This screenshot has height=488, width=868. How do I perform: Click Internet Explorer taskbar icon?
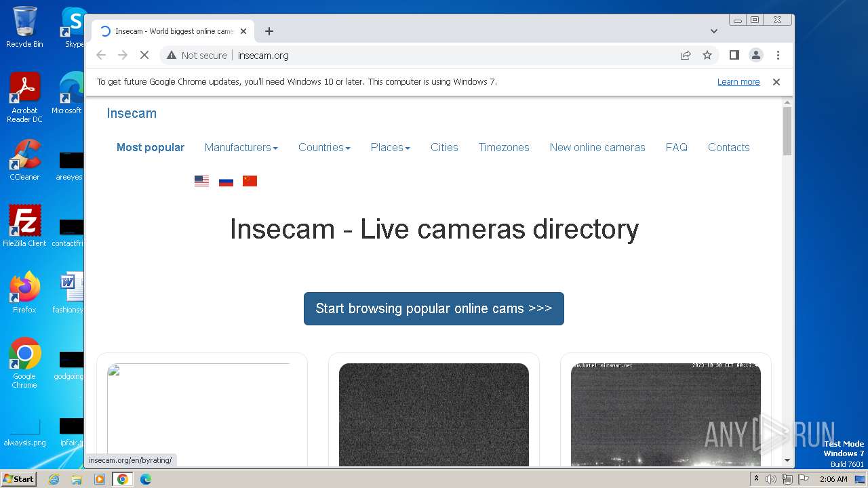coord(54,479)
